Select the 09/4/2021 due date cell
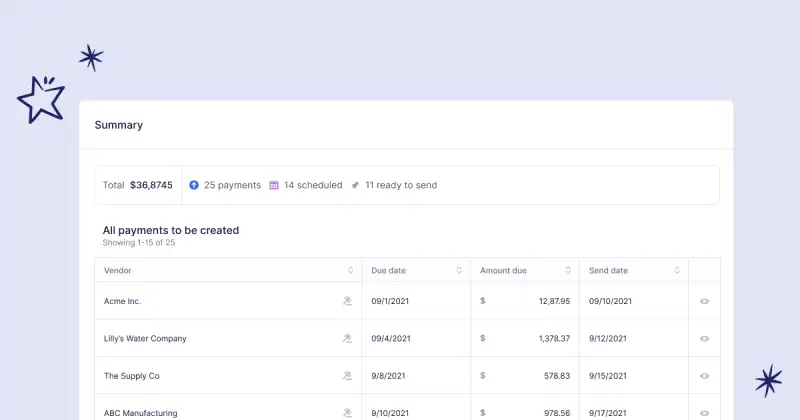The width and height of the screenshot is (800, 420). click(x=390, y=339)
